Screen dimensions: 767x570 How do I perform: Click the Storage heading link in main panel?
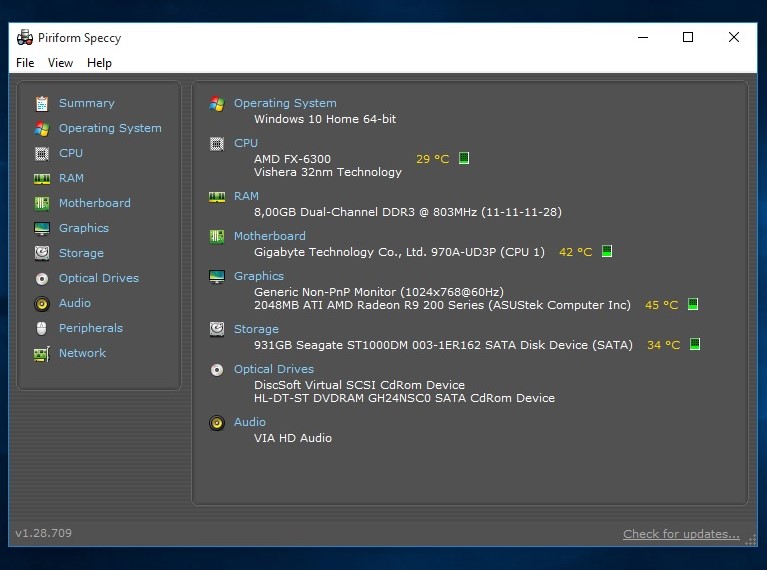(x=256, y=329)
